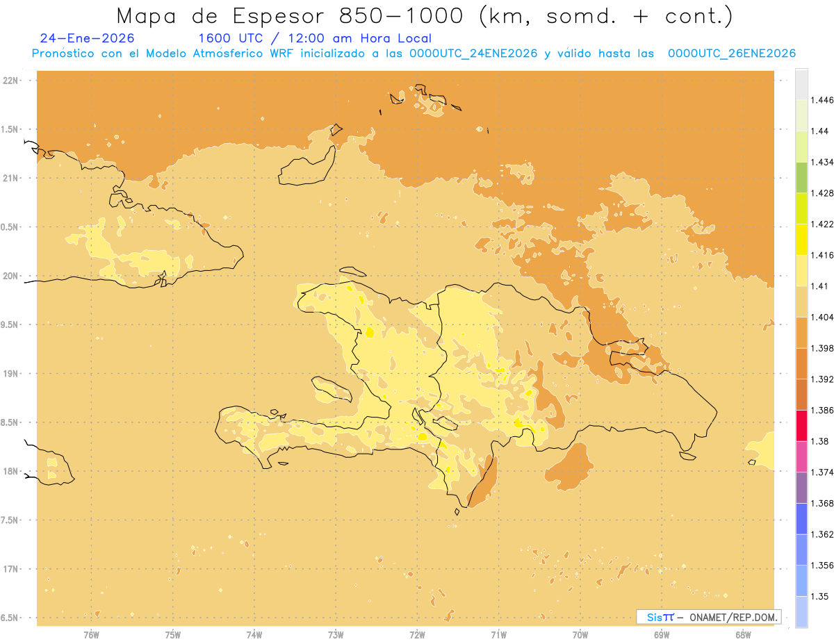
Task: Pick the bright yellow swatch between 1.416 and 1.422
Action: point(801,239)
